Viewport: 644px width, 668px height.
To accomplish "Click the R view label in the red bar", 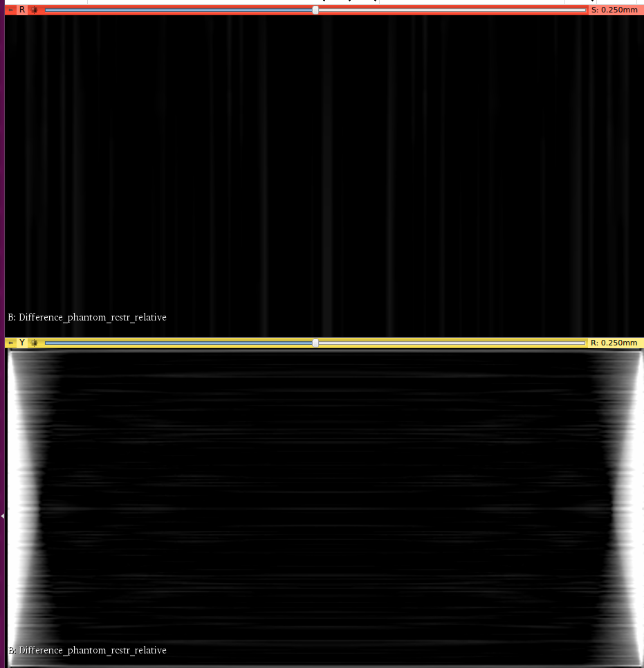I will 22,10.
